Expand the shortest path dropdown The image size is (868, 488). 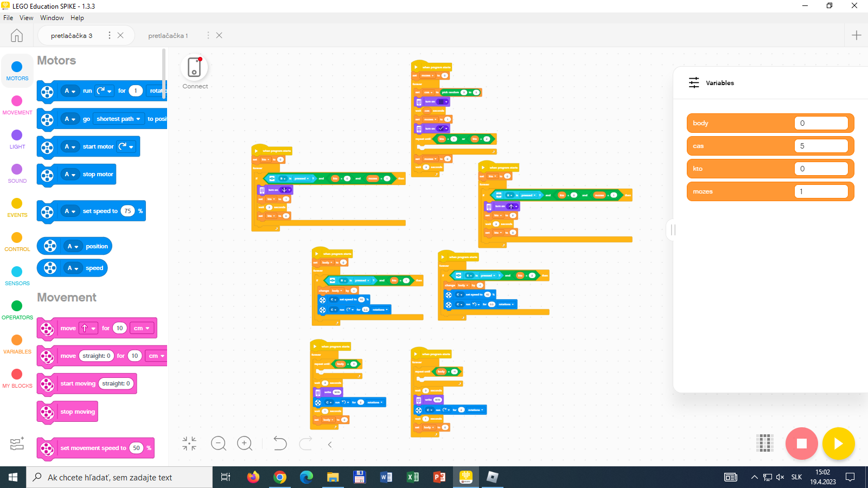(118, 119)
